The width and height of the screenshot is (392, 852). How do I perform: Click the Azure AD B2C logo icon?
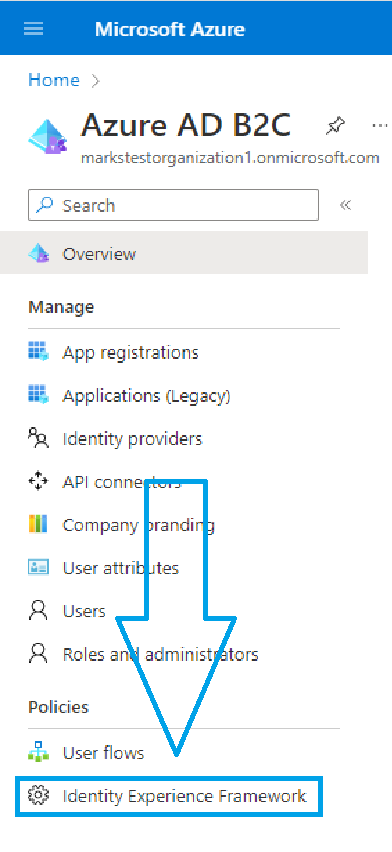click(x=47, y=137)
